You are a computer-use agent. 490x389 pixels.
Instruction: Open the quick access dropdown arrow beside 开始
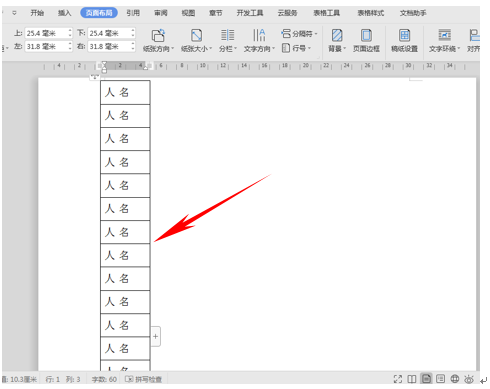[14, 13]
